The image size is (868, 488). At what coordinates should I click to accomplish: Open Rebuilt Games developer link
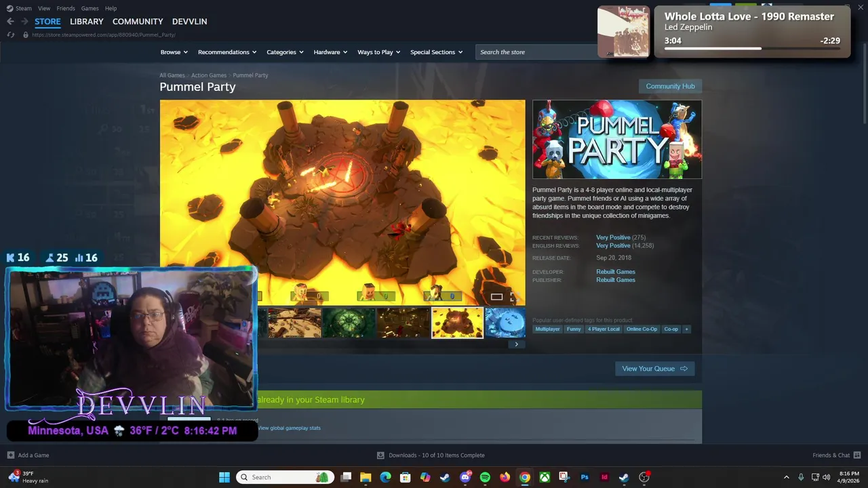(616, 272)
